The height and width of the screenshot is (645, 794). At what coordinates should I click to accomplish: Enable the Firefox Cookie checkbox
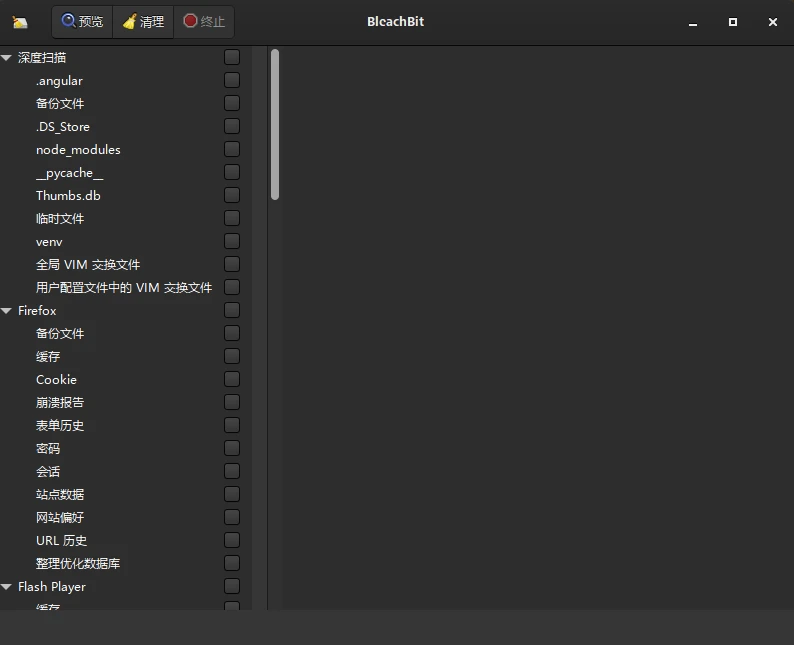pyautogui.click(x=232, y=379)
